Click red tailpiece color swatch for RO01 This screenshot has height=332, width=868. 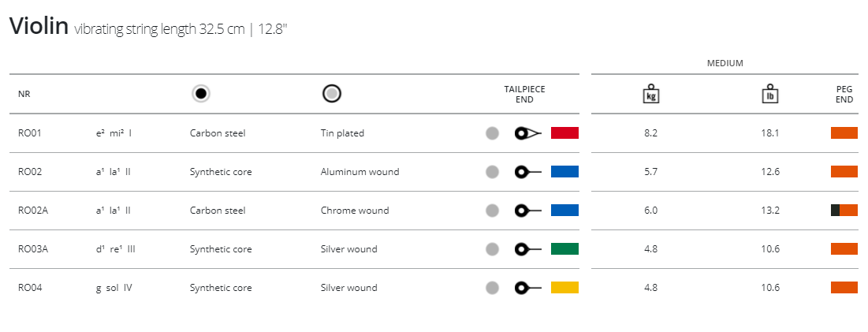pos(564,132)
